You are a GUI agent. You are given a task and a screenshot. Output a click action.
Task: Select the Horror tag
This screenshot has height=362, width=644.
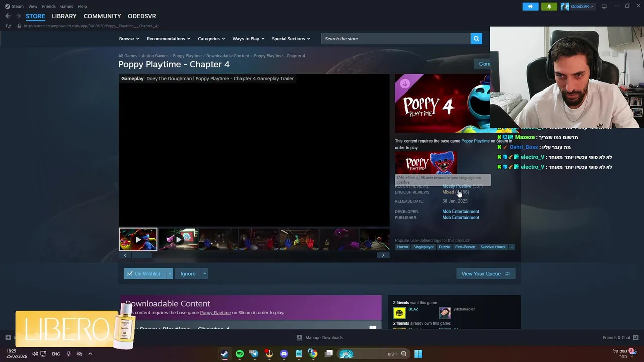[403, 247]
